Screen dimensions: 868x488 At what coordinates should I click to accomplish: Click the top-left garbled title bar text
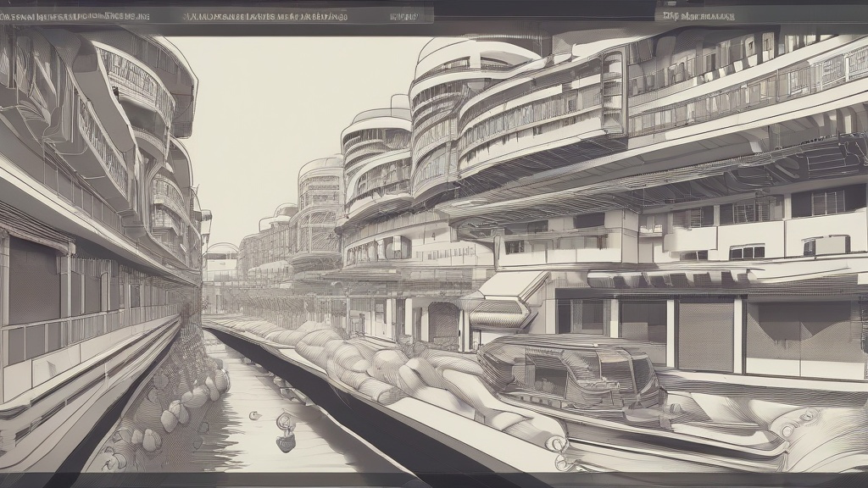click(x=78, y=16)
